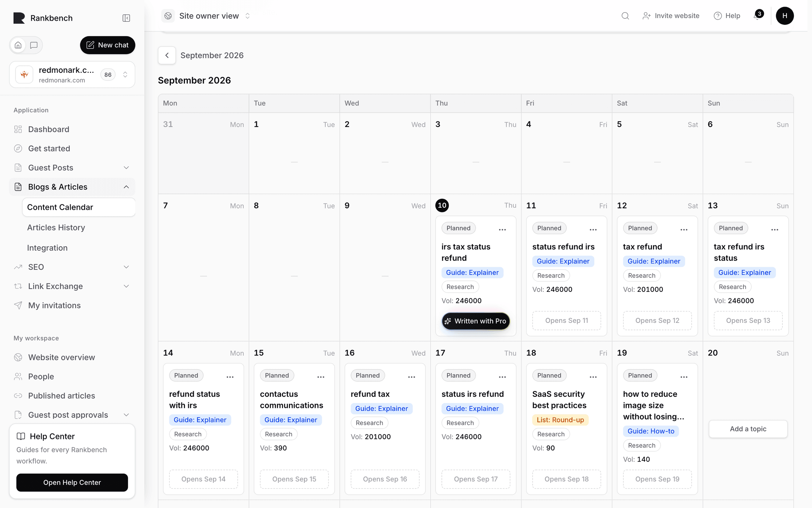The height and width of the screenshot is (508, 812).
Task: Open options for how to reduce image size card
Action: [x=684, y=377]
